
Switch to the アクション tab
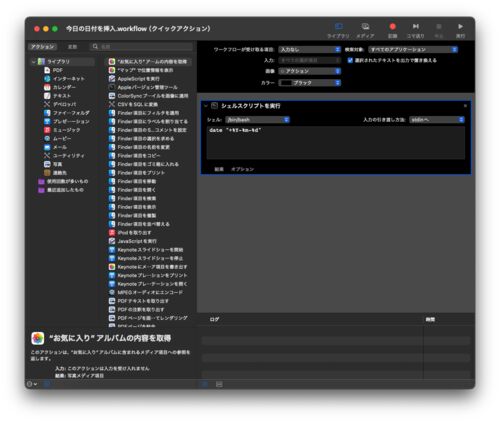point(43,47)
